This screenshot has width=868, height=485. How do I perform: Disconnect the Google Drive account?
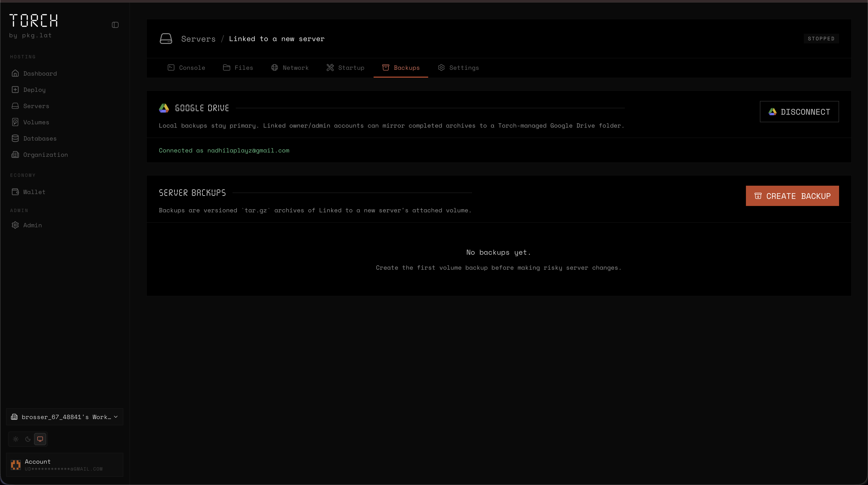[799, 111]
